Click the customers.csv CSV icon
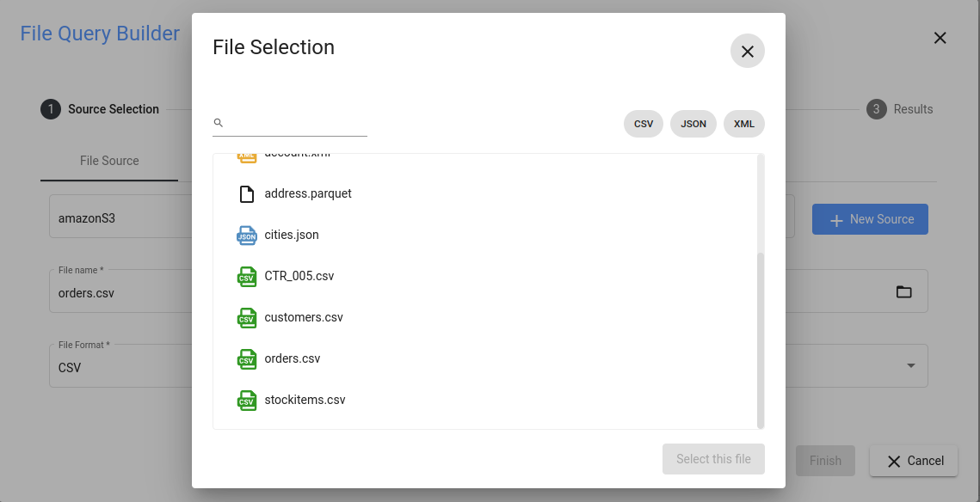This screenshot has width=980, height=502. (247, 318)
